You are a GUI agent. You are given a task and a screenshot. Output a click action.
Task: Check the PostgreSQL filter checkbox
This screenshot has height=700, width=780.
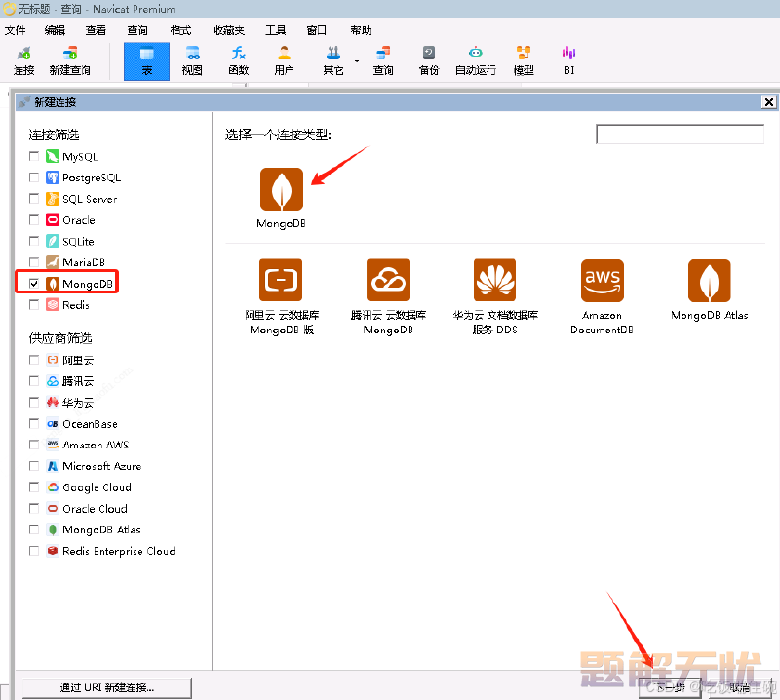[34, 177]
